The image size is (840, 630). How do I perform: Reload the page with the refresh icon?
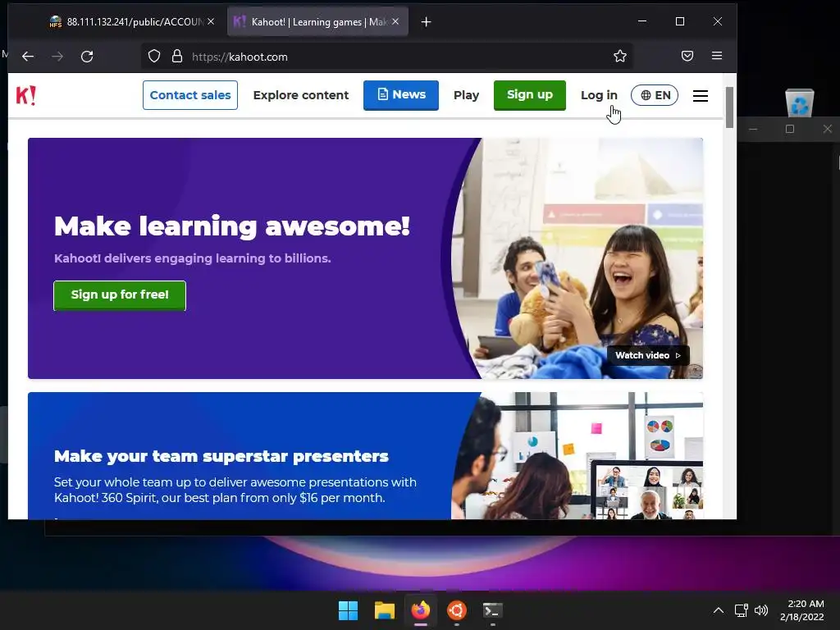(87, 57)
